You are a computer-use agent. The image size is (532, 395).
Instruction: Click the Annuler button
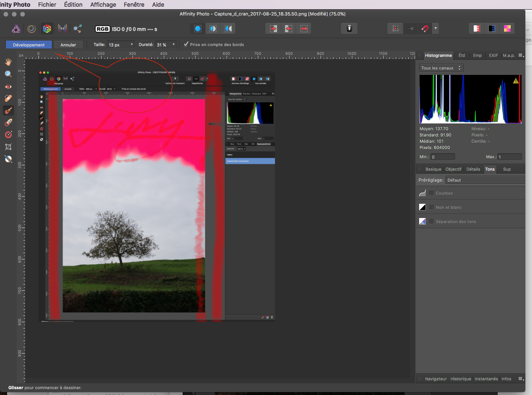pos(68,44)
